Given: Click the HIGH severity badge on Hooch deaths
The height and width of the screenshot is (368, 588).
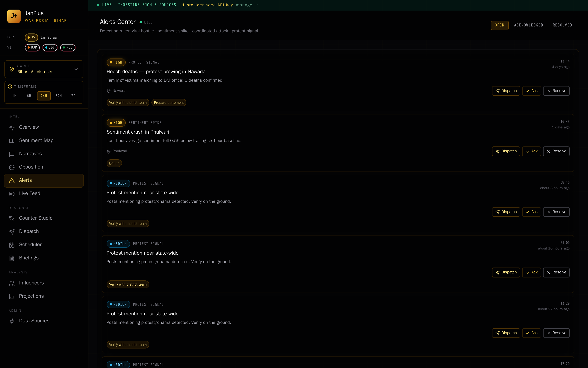Looking at the screenshot, I should coord(116,62).
